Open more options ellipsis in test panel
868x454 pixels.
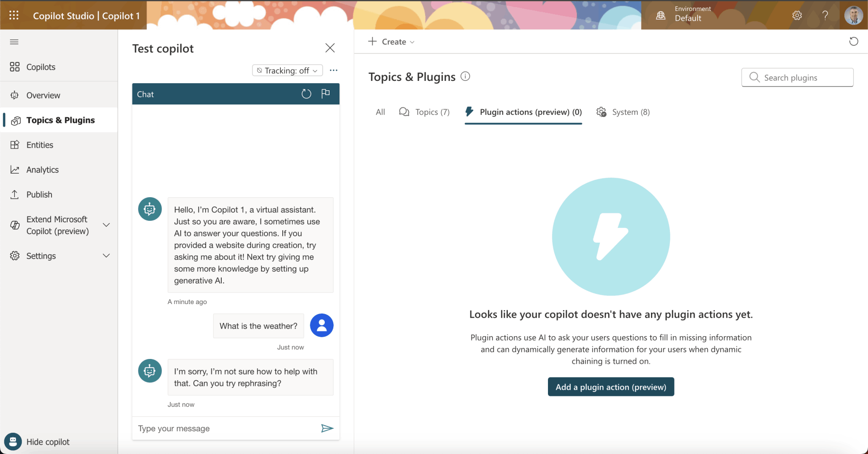tap(334, 70)
